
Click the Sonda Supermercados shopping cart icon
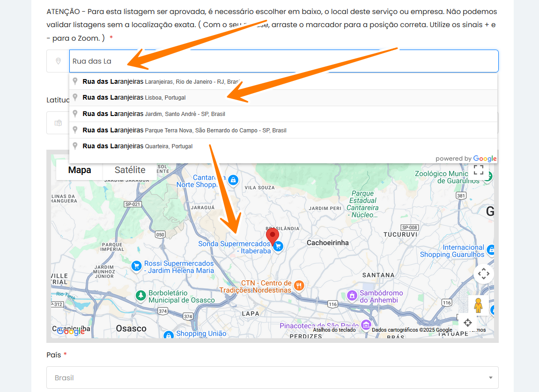click(x=279, y=247)
